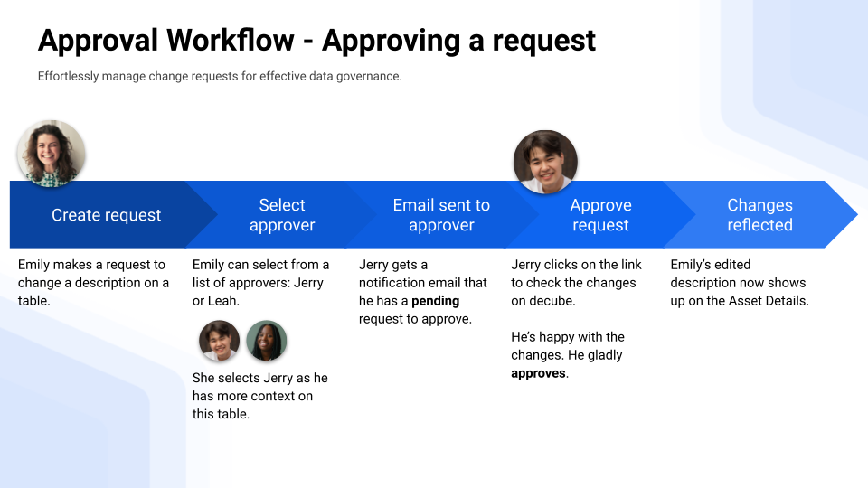868x488 pixels.
Task: Click Jerry's large profile photo above Approve request
Action: point(545,162)
